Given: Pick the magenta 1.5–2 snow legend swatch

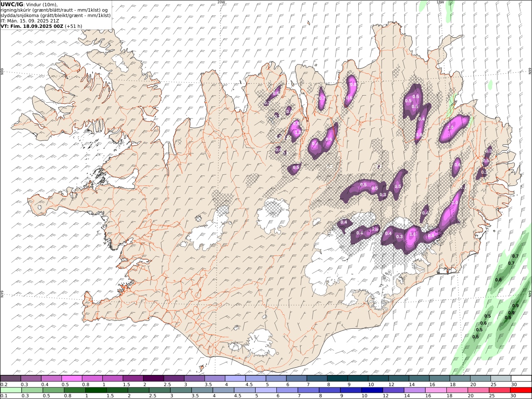Looking at the screenshot, I should pyautogui.click(x=133, y=379).
